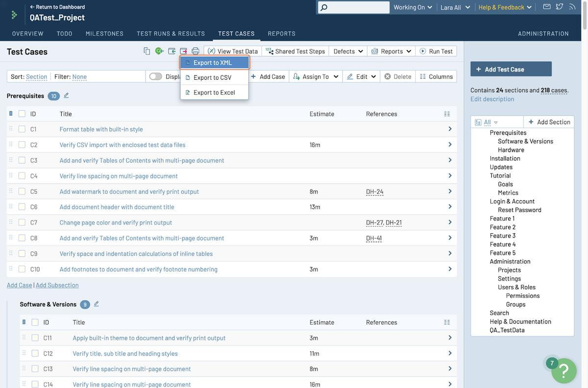Viewport: 588px width, 388px height.
Task: Choose Export to CSV from menu
Action: coord(212,77)
